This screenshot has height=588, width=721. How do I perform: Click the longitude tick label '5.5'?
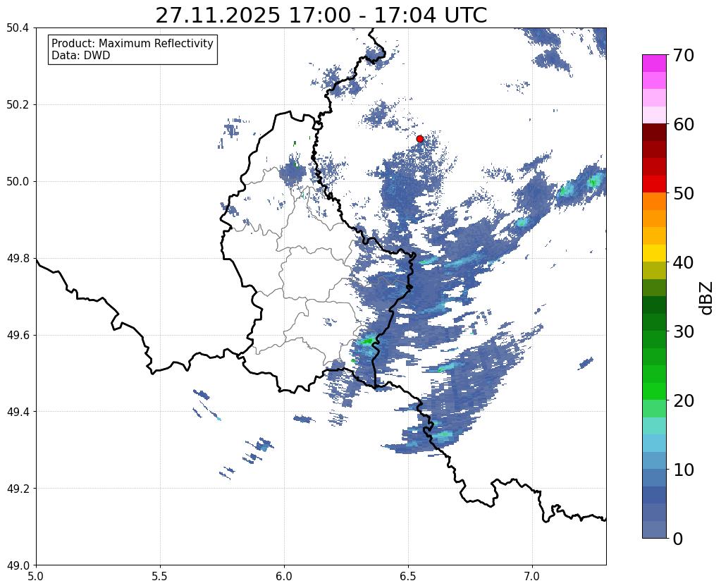[160, 575]
